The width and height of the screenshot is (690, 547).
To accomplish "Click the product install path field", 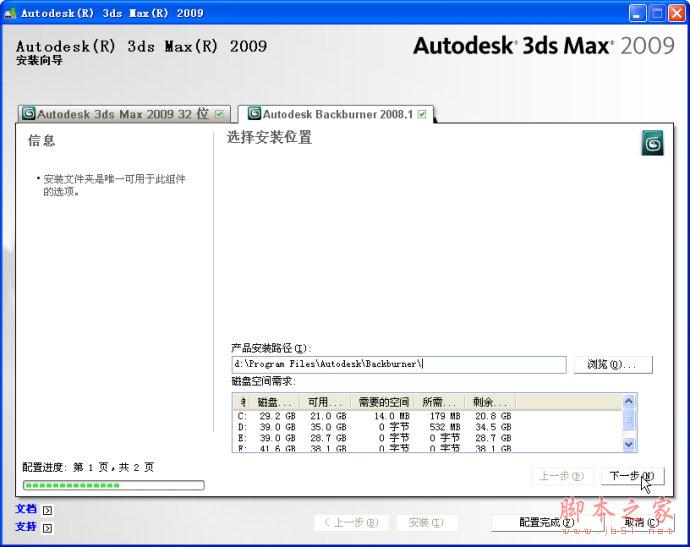I will click(399, 364).
